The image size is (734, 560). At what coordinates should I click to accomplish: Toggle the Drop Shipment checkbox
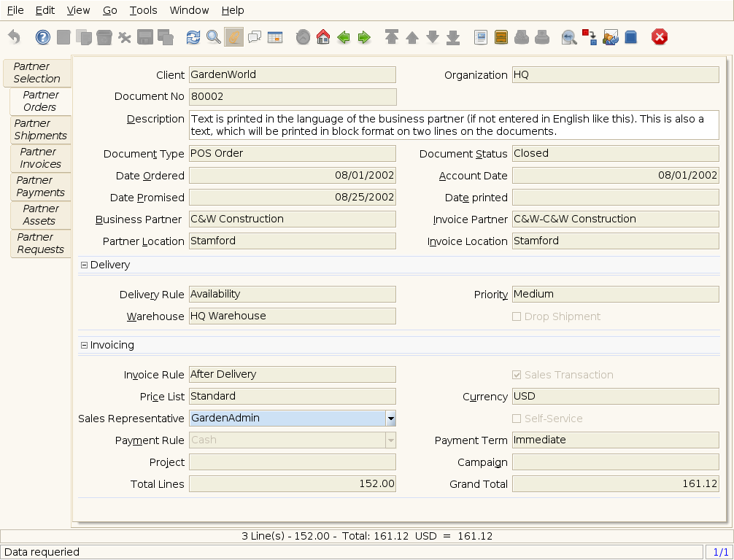517,316
